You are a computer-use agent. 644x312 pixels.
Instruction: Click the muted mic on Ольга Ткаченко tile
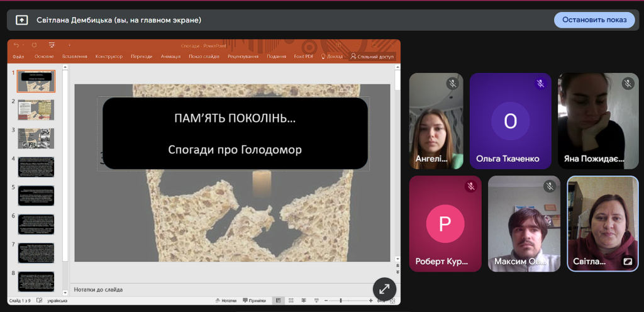pos(540,84)
